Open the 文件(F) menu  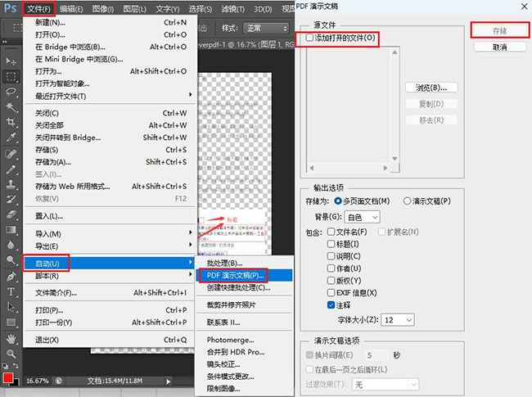[38, 9]
